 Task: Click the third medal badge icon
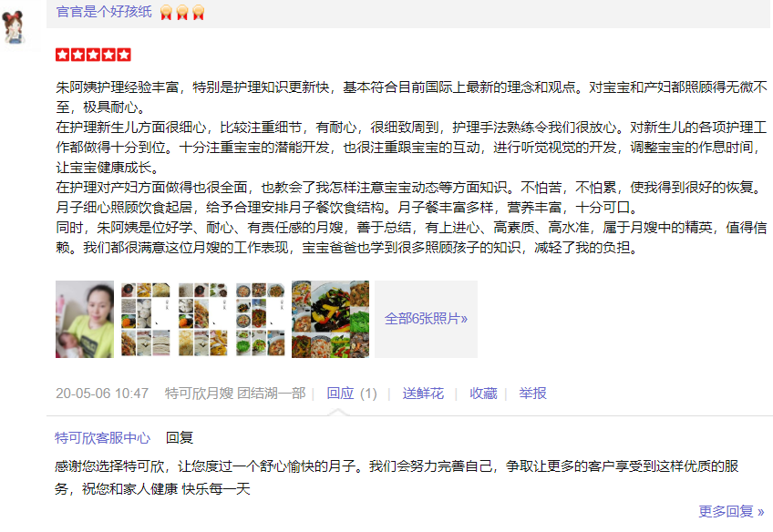click(x=199, y=13)
